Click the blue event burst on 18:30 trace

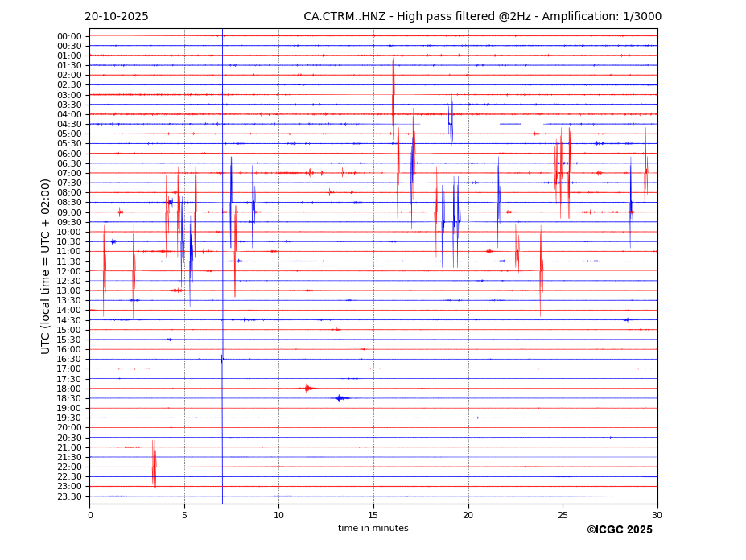(x=340, y=398)
